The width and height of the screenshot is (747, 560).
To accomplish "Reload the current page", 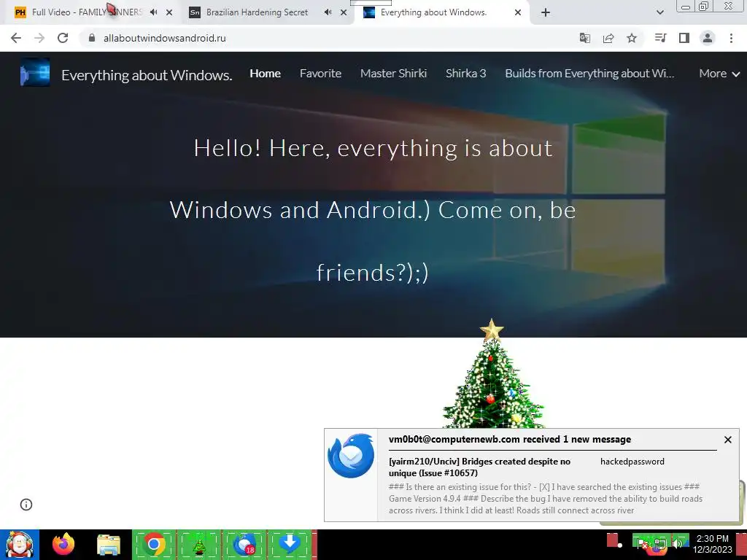I will [x=63, y=38].
